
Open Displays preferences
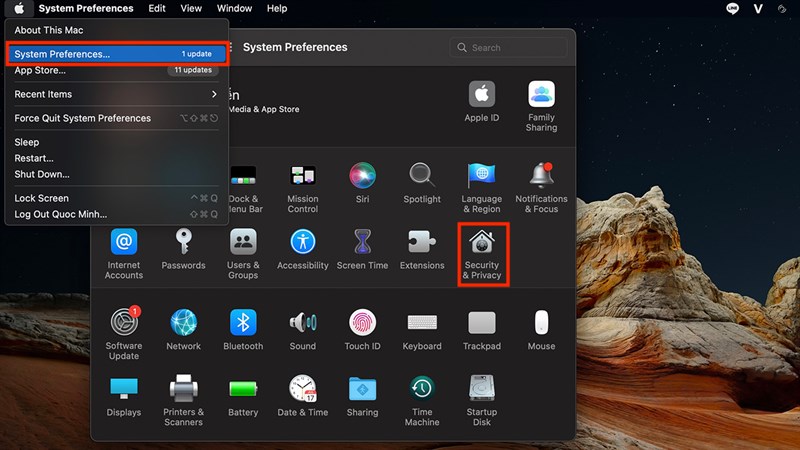tap(124, 396)
